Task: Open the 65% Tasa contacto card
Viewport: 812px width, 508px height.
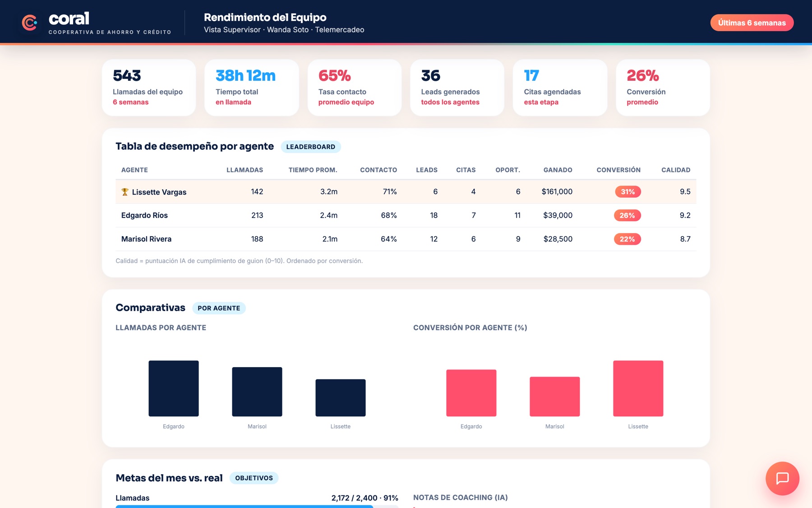Action: click(355, 88)
